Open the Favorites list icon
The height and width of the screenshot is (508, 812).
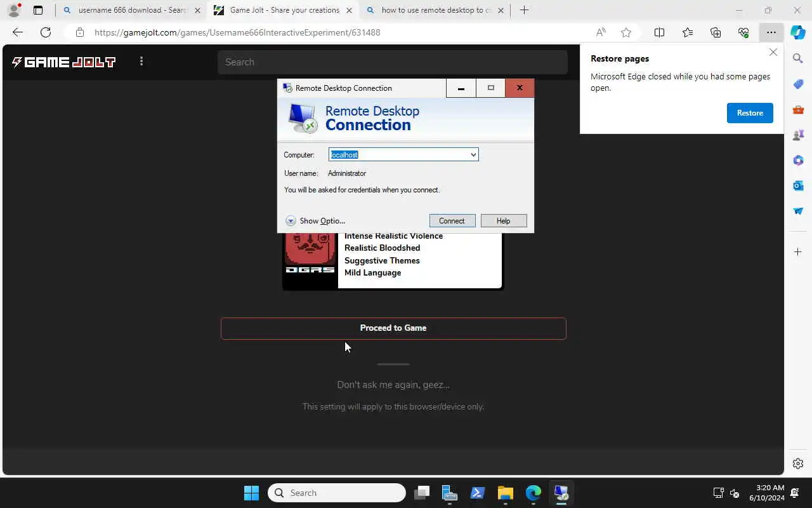click(x=688, y=32)
